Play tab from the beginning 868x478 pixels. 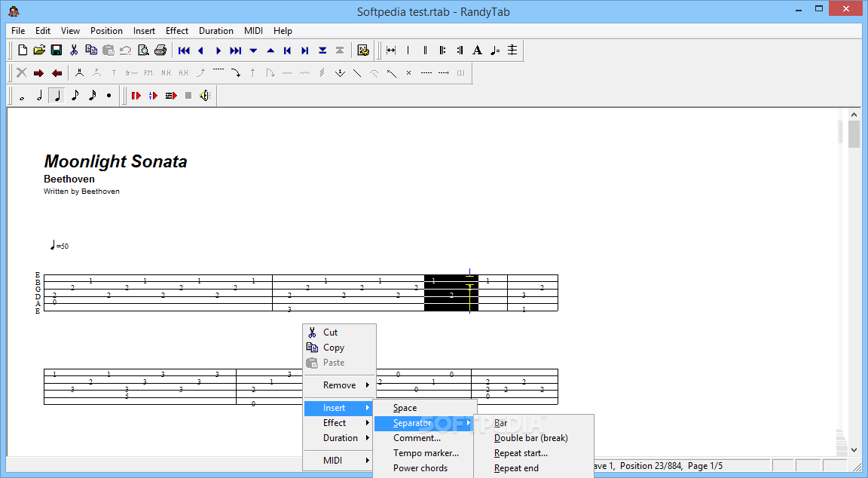tap(136, 96)
